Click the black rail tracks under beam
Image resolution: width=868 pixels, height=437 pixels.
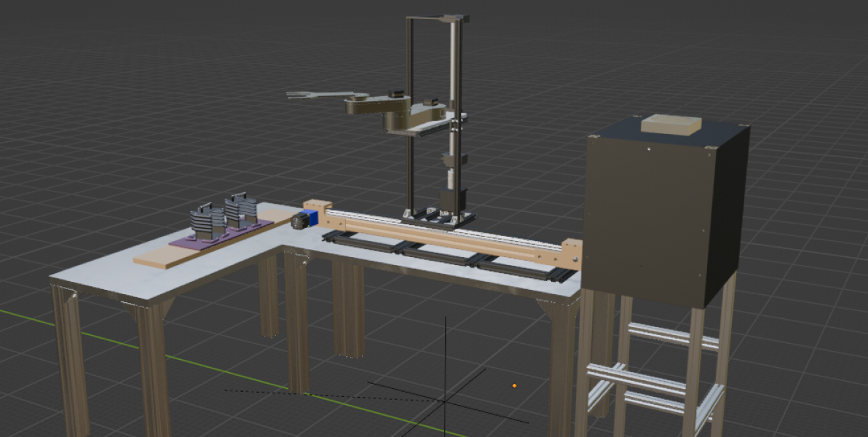coord(437,256)
